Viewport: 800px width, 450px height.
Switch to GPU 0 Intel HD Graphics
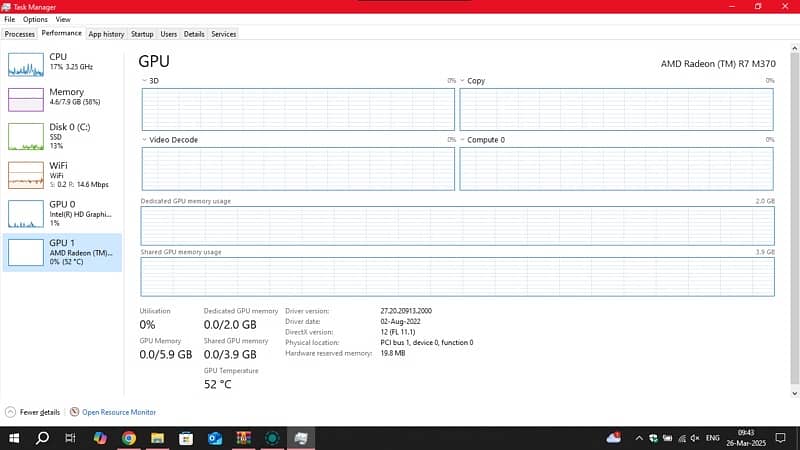point(62,214)
